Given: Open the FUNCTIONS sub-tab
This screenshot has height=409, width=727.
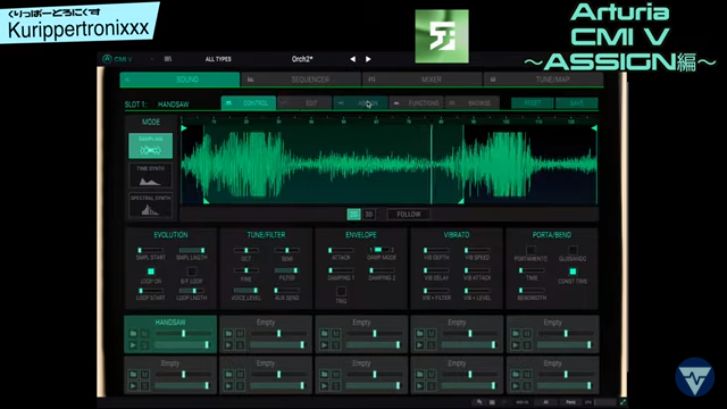Looking at the screenshot, I should [417, 103].
